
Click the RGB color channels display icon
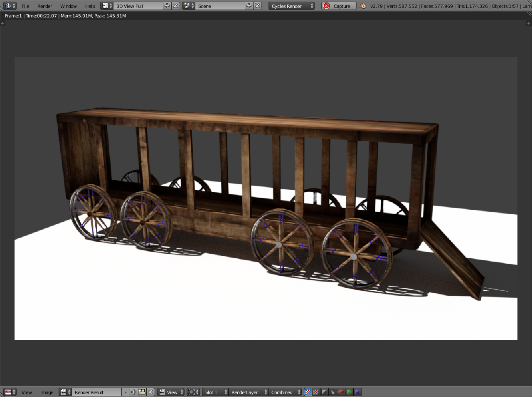316,392
